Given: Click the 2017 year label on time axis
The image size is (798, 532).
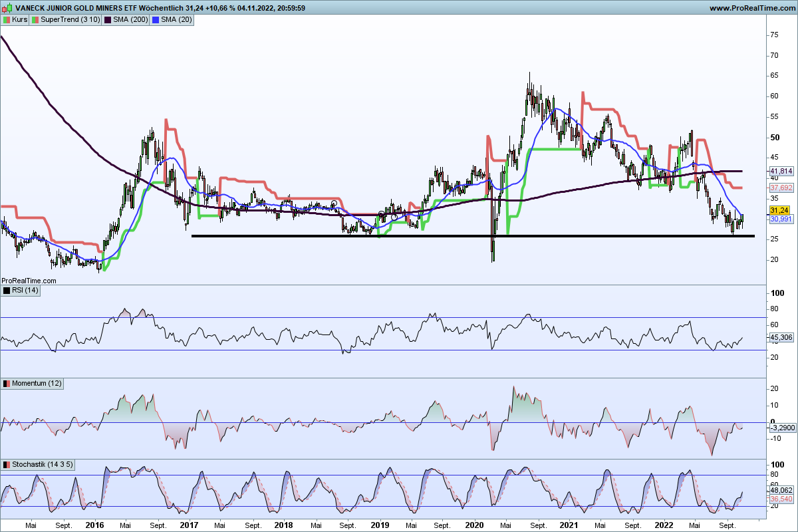Looking at the screenshot, I should tap(190, 525).
